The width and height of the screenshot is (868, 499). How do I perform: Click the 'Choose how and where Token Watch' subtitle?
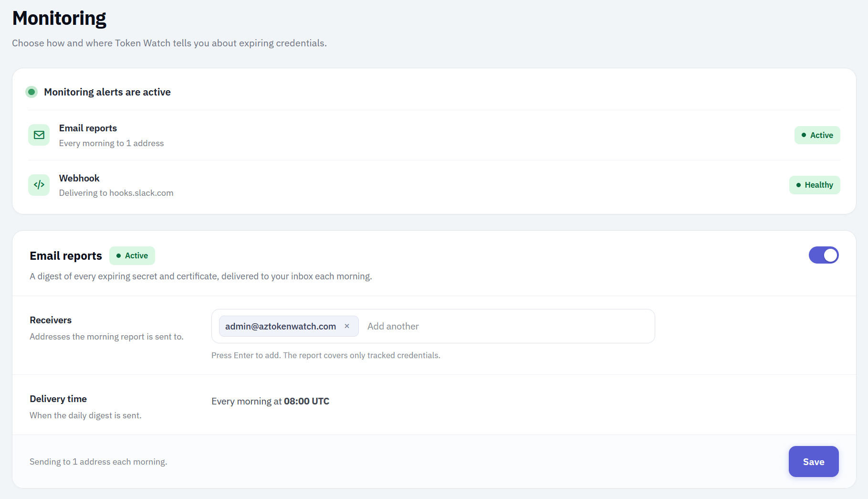tap(169, 43)
